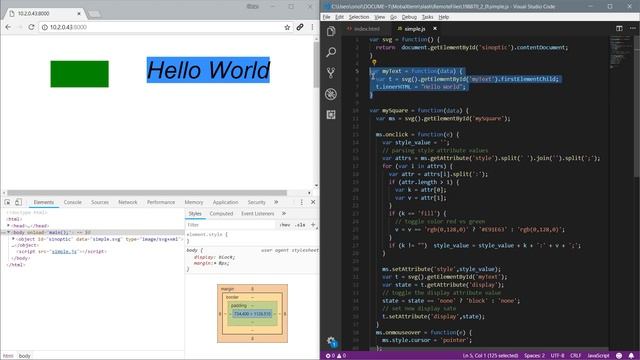Change Spaces: 2 indentation setting
The width and height of the screenshot is (640, 360).
(534, 356)
